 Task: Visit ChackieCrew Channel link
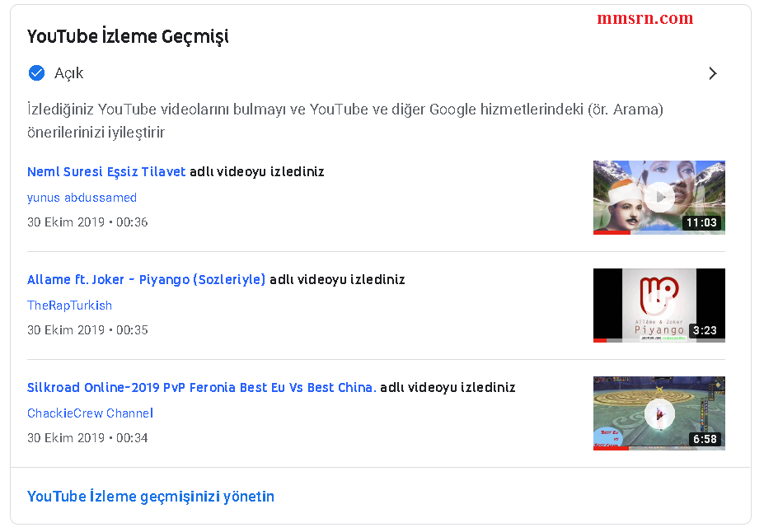(x=90, y=413)
